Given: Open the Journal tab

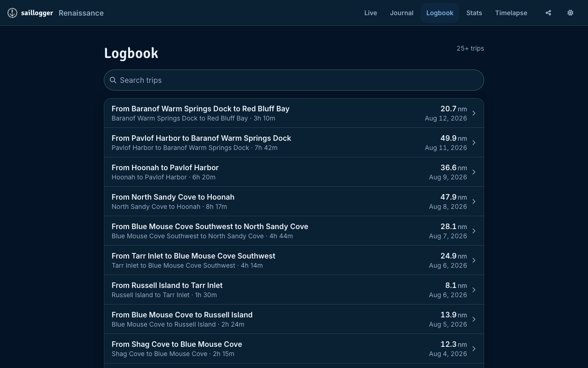Looking at the screenshot, I should pos(401,13).
